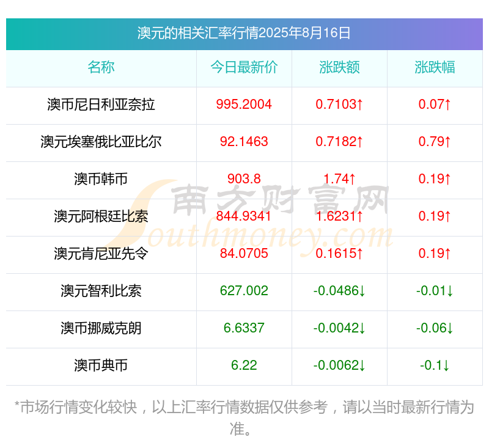The height and width of the screenshot is (448, 489).
Task: Click the change value 0.1615↑
Action: (x=339, y=254)
